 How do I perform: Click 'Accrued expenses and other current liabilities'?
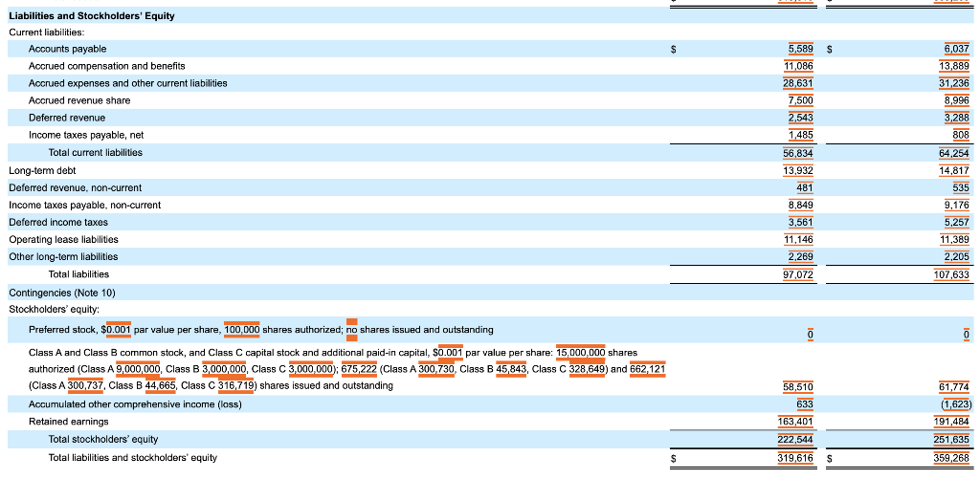128,83
